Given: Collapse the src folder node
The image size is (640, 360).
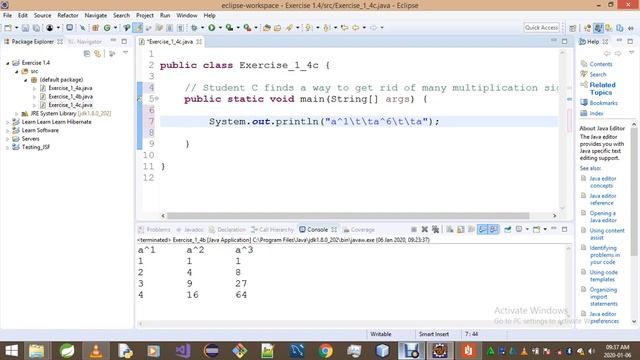Looking at the screenshot, I should tap(16, 71).
